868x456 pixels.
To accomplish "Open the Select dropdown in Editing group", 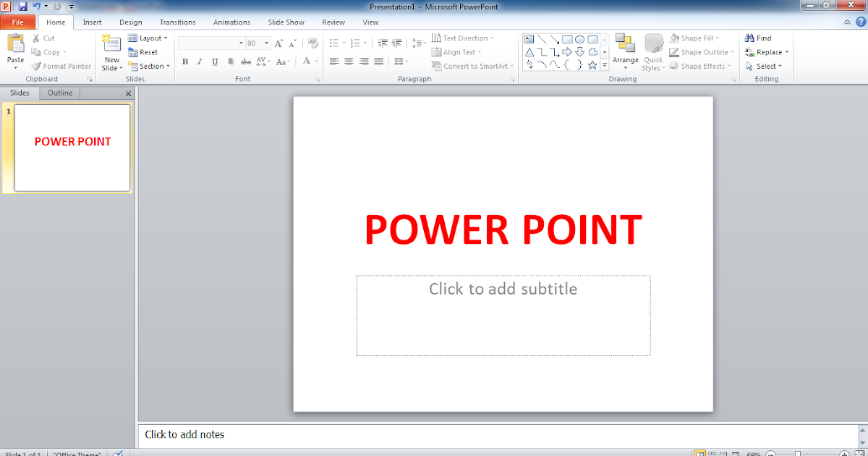I will tap(764, 66).
